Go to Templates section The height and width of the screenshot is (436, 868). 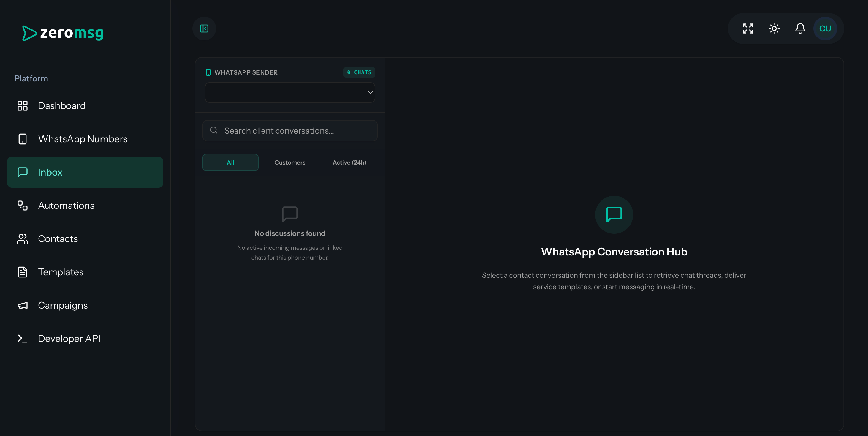(x=85, y=272)
